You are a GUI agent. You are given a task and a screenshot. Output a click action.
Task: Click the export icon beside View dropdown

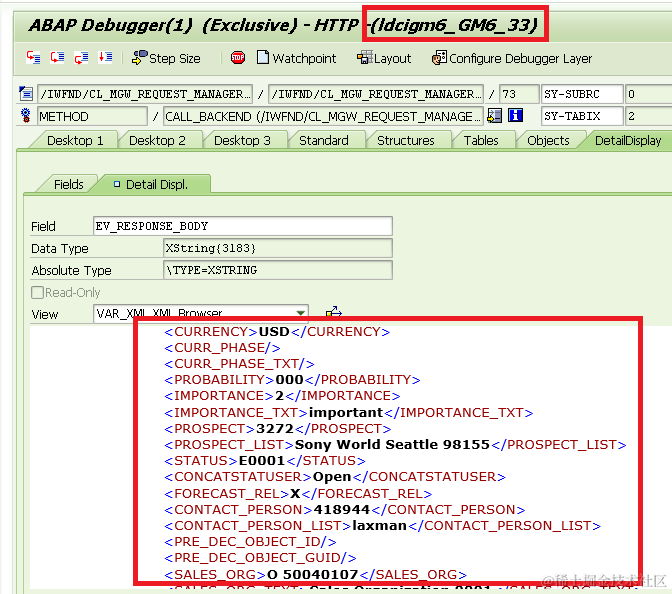(333, 312)
